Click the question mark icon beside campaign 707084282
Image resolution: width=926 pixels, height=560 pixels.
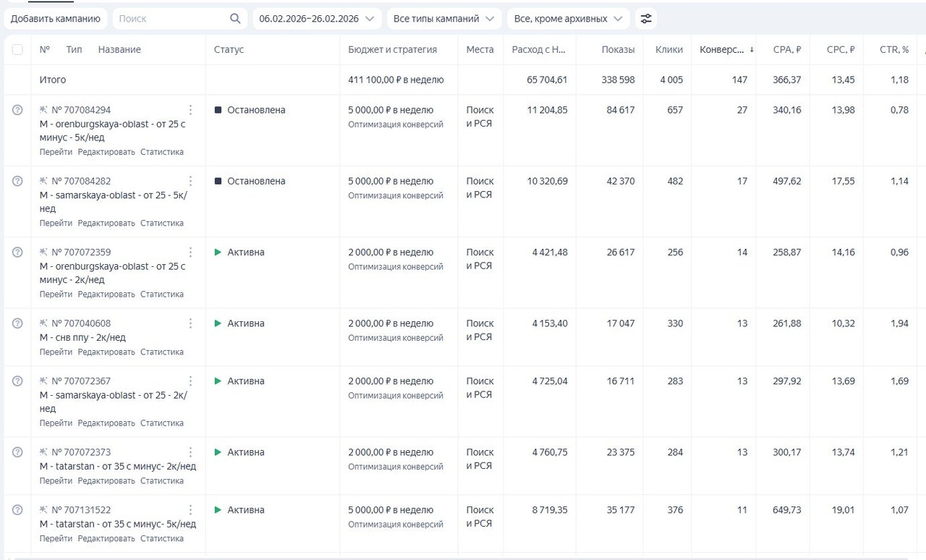(x=17, y=181)
